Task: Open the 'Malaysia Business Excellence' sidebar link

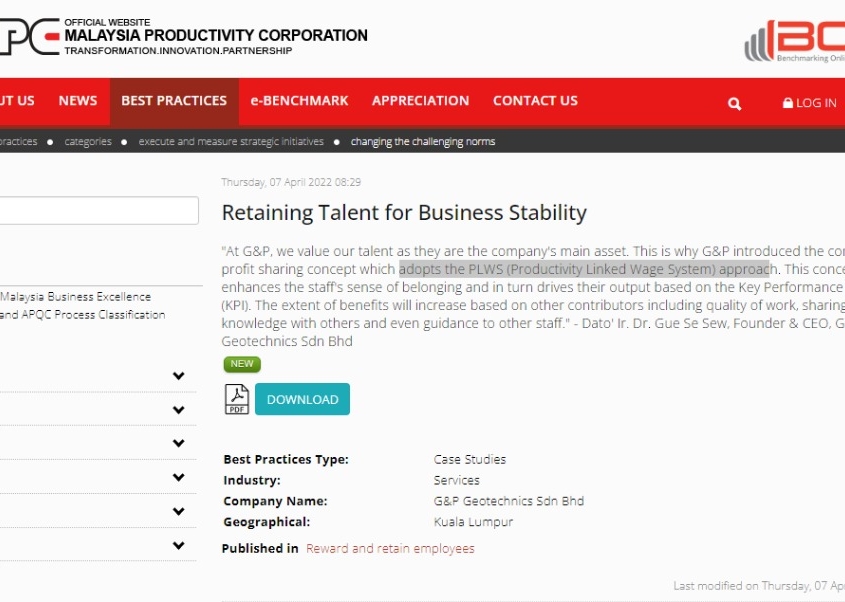Action: pos(76,297)
